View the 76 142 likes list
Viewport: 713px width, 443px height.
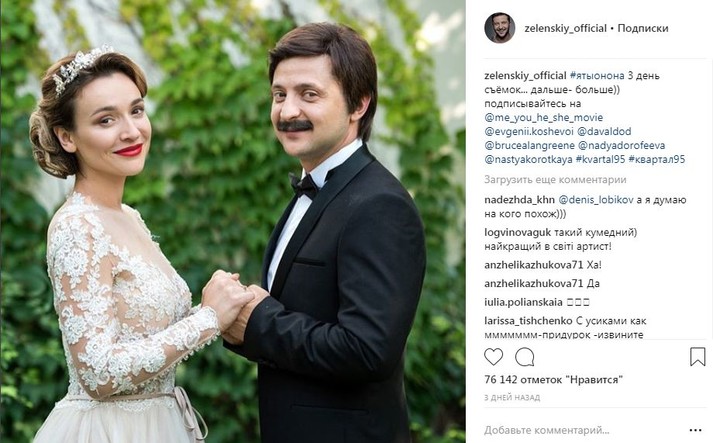[x=553, y=380]
